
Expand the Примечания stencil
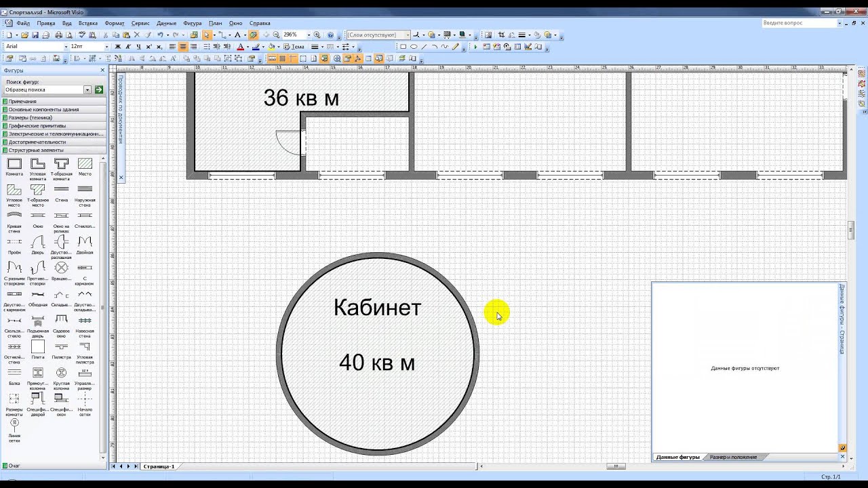point(54,101)
